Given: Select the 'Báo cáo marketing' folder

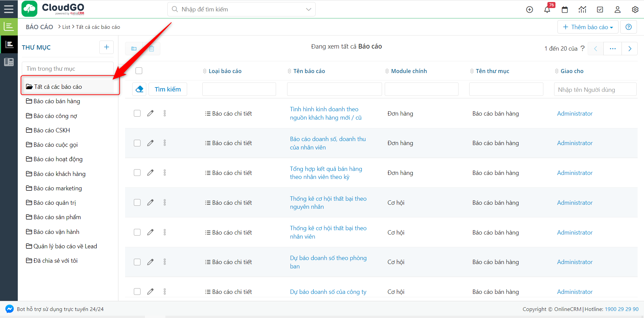Looking at the screenshot, I should 57,188.
